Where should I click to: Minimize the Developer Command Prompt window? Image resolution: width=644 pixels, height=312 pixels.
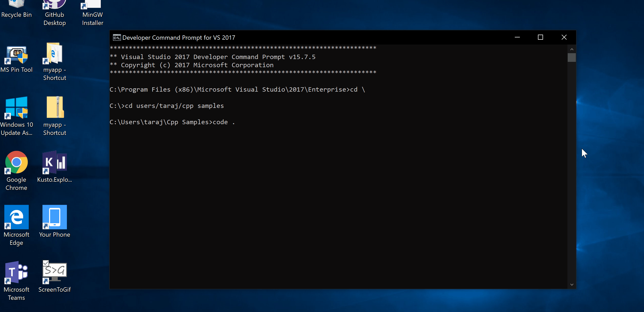(517, 37)
